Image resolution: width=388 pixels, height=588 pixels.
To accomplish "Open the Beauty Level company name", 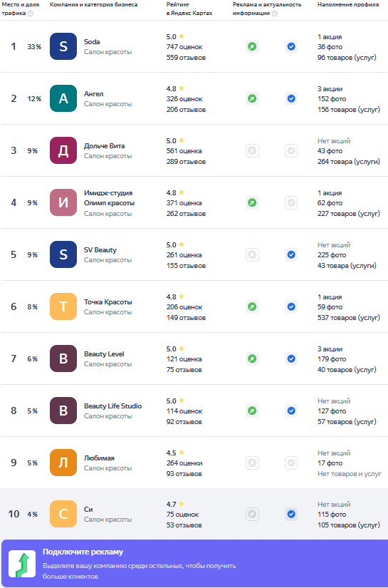I will point(104,354).
